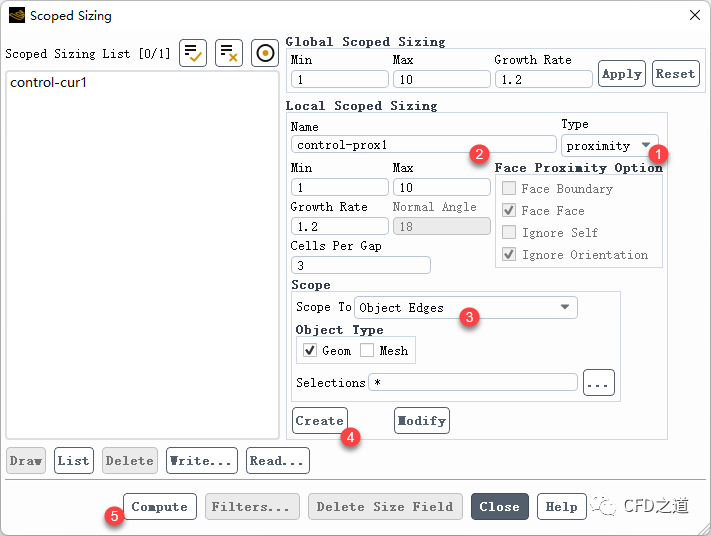
Task: Open the Type dropdown showing proximity
Action: pyautogui.click(x=609, y=146)
